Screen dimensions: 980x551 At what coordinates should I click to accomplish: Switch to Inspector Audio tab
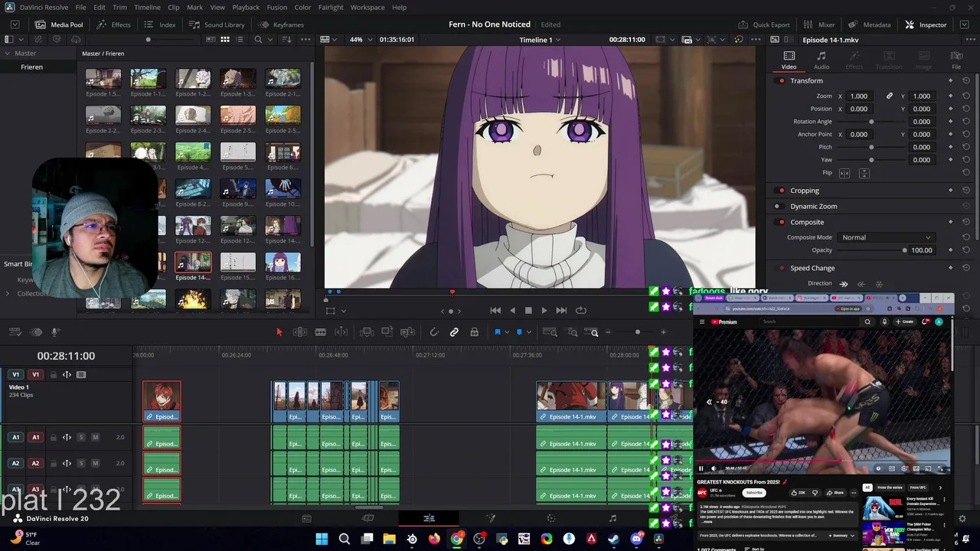pos(821,60)
